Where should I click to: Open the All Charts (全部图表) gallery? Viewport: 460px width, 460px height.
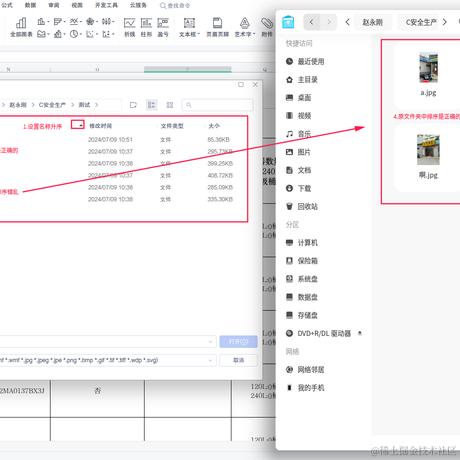[x=21, y=27]
